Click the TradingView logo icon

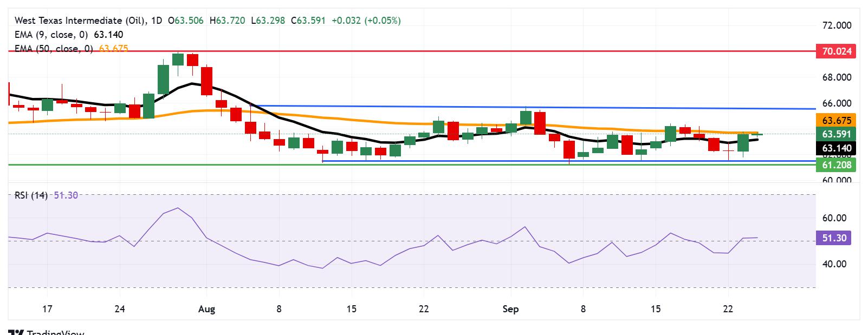pos(16,332)
